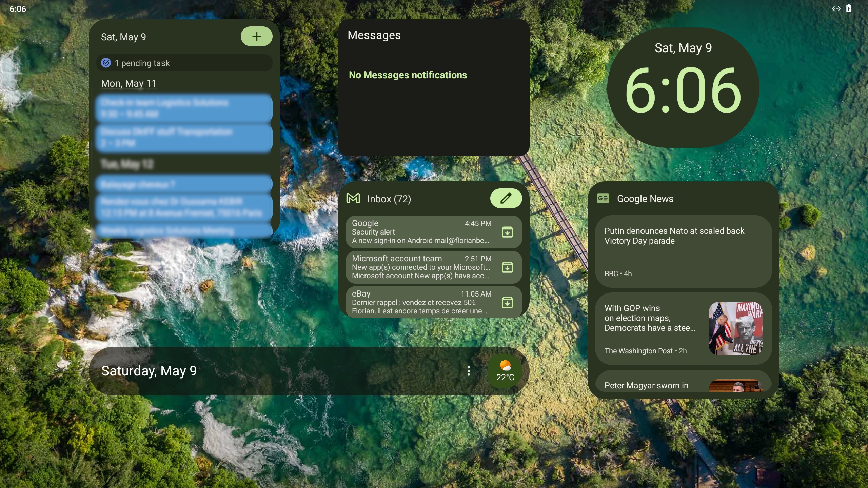Viewport: 868px width, 488px height.
Task: Open the three-dot menu on date widget
Action: 469,371
